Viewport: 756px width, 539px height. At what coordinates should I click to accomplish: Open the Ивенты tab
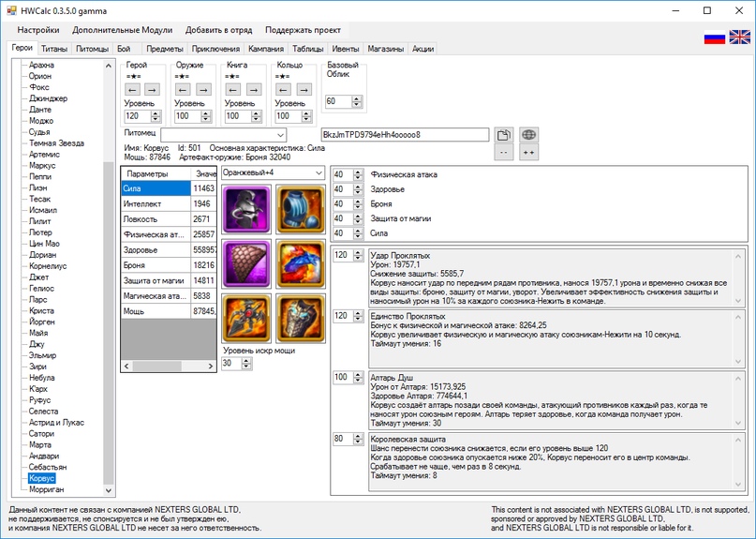pyautogui.click(x=346, y=49)
